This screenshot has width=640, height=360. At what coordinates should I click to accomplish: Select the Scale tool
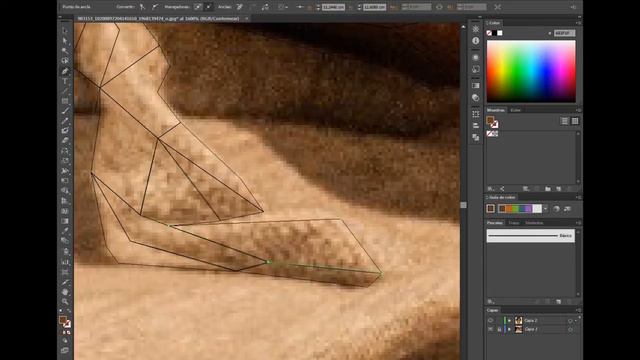pyautogui.click(x=65, y=161)
